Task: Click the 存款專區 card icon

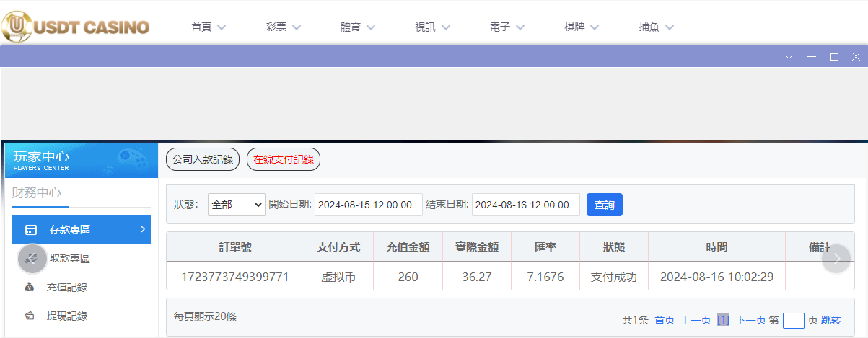Action: pyautogui.click(x=31, y=230)
